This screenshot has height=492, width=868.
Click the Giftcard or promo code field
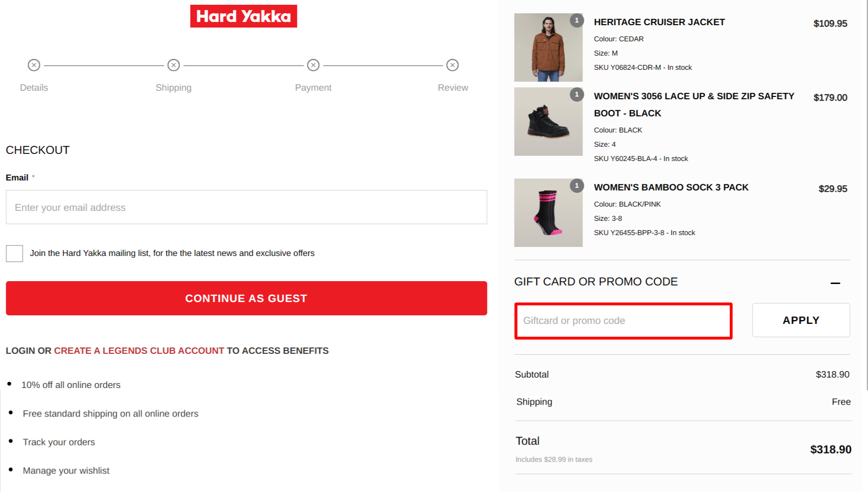[x=623, y=321]
